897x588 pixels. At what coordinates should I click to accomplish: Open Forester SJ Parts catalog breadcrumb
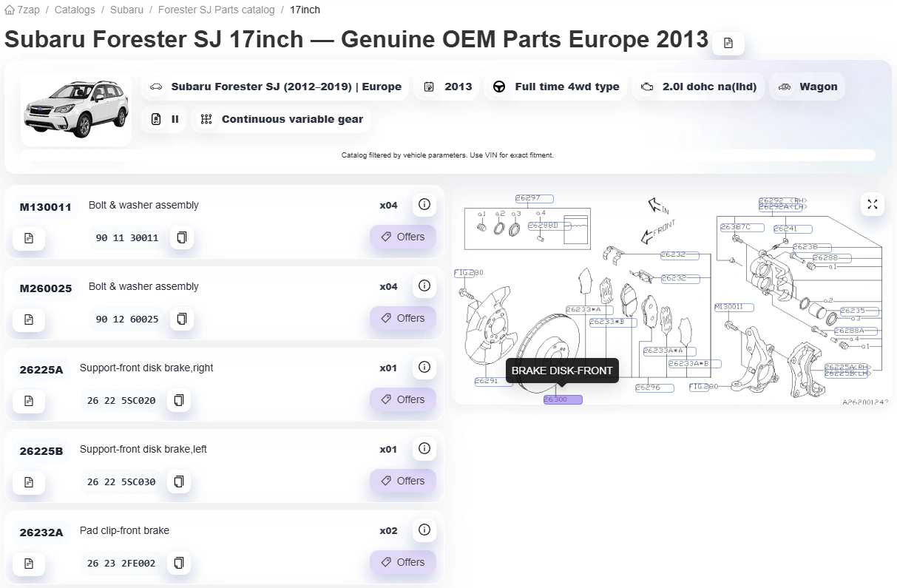tap(216, 10)
